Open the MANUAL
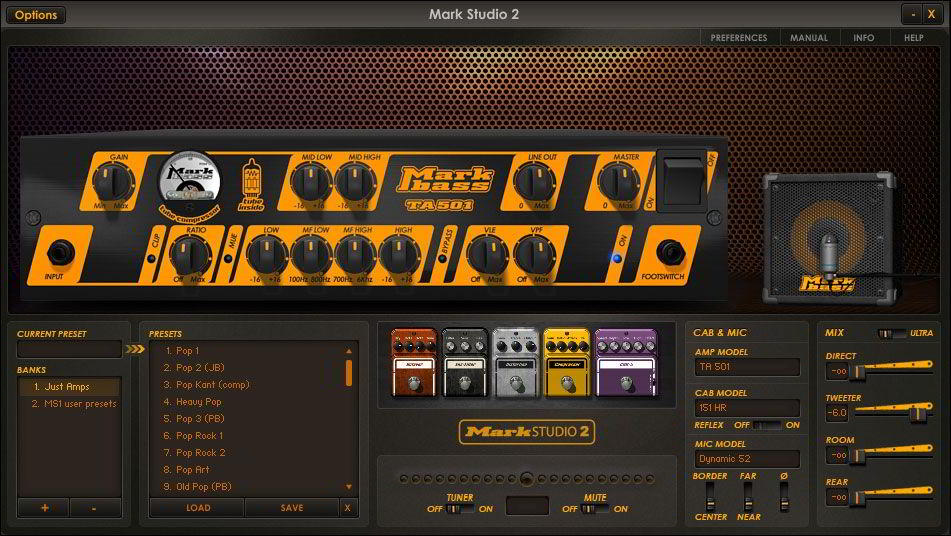 tap(808, 38)
